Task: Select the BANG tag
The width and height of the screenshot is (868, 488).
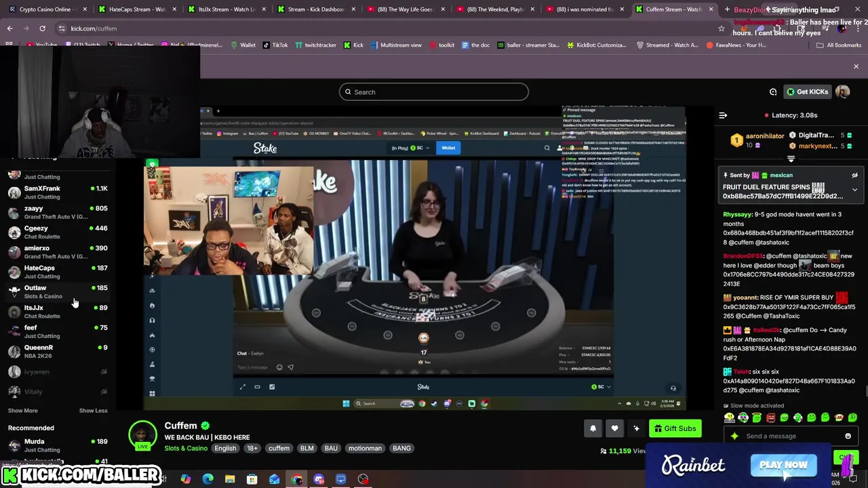Action: tap(401, 448)
